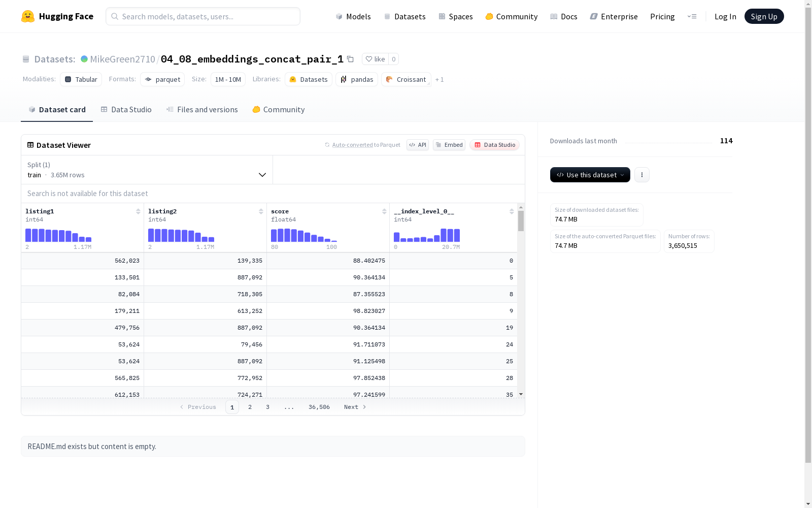Click the score histogram chart
The height and width of the screenshot is (508, 812).
[x=304, y=235]
